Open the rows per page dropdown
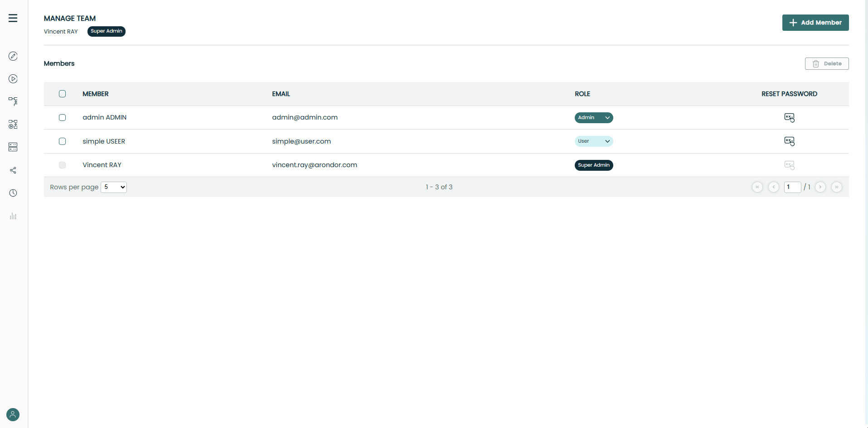 (114, 187)
